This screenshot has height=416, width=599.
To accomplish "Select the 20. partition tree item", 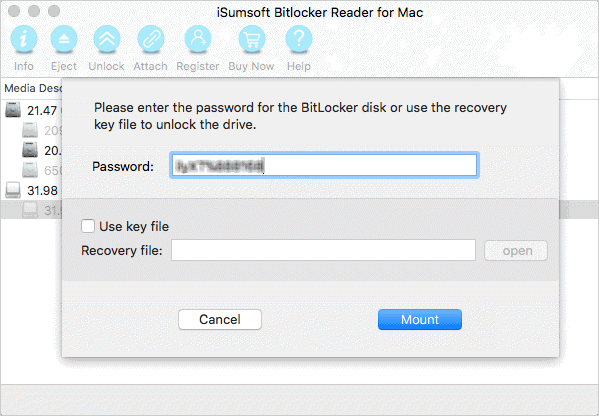I will pyautogui.click(x=42, y=150).
